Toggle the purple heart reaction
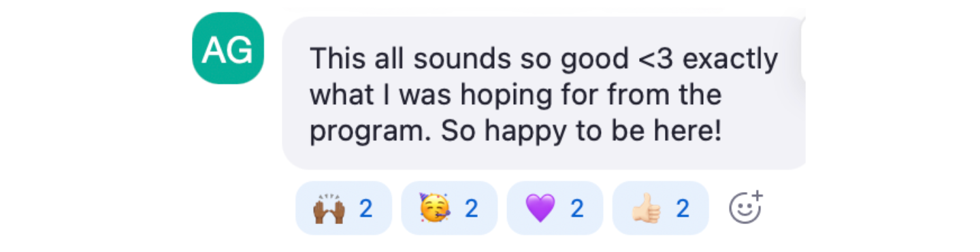The image size is (980, 252). [555, 208]
